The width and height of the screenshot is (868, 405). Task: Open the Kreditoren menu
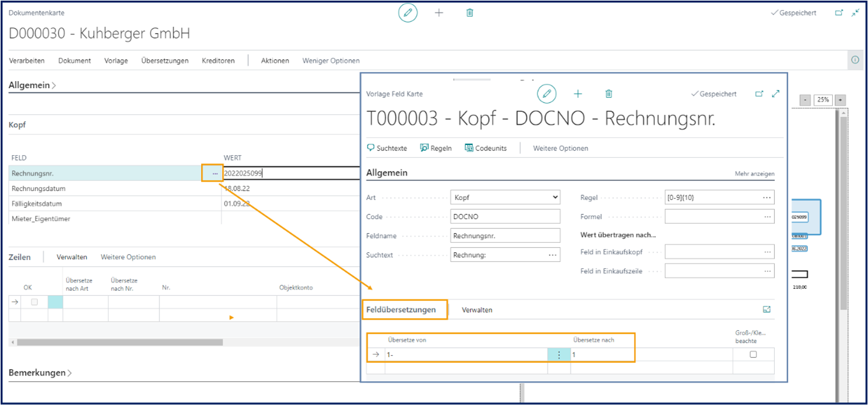click(218, 61)
